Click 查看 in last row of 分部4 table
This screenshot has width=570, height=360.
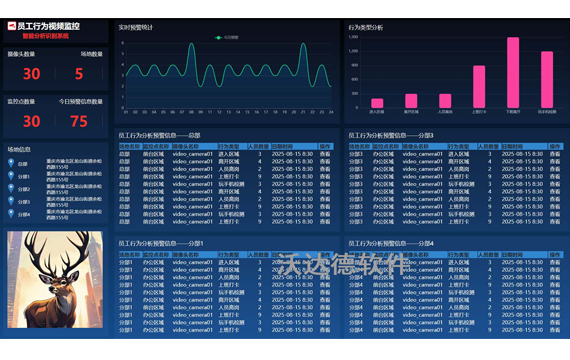[555, 330]
